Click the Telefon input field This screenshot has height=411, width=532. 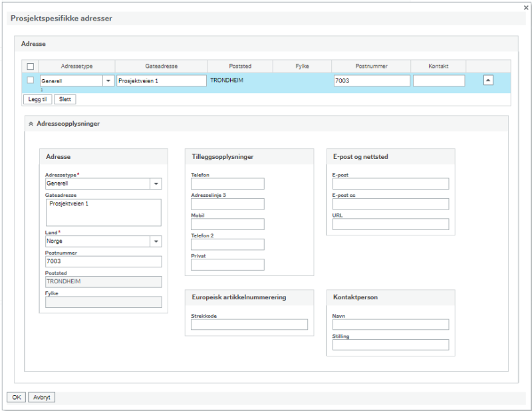pos(227,184)
